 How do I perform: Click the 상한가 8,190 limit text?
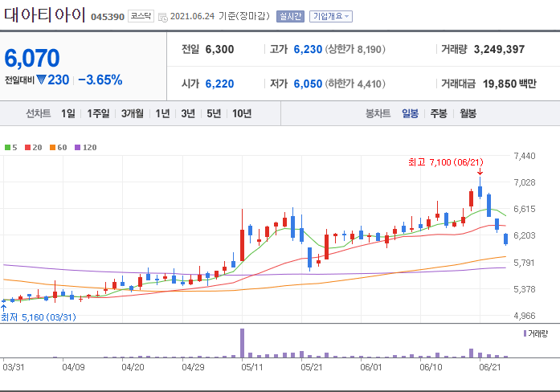click(355, 49)
